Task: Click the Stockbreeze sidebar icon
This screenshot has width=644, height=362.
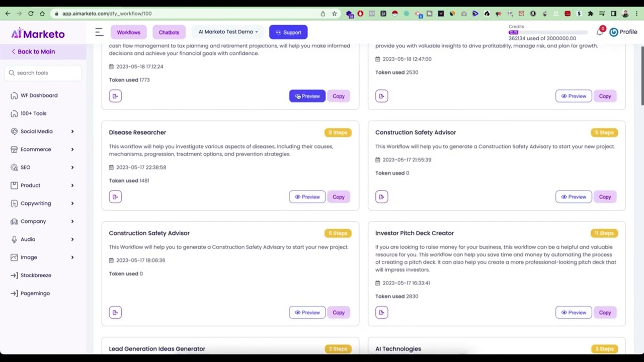Action: (x=14, y=276)
